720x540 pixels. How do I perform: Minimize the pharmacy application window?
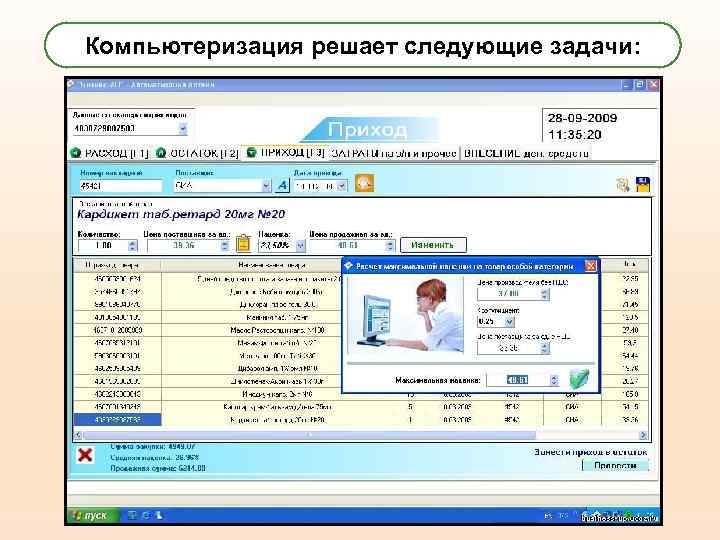626,85
